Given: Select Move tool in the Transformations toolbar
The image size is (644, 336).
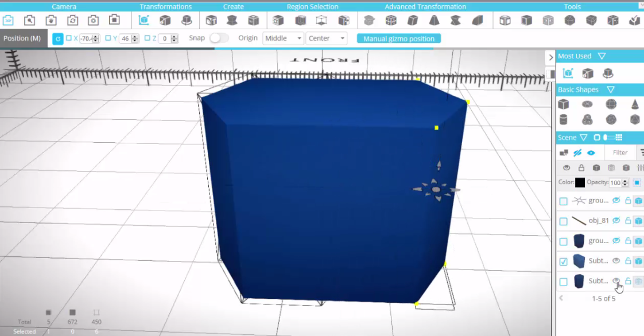Looking at the screenshot, I should click(143, 20).
